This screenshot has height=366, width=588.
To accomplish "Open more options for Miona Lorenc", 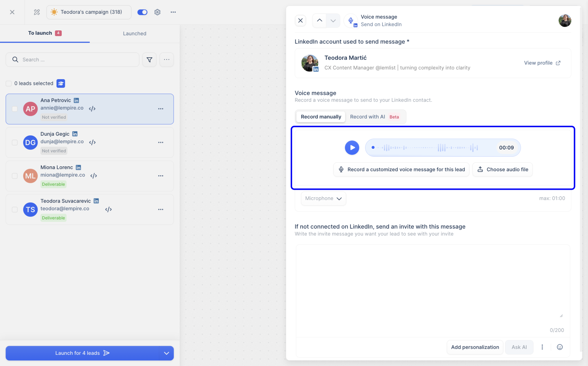I will (161, 176).
